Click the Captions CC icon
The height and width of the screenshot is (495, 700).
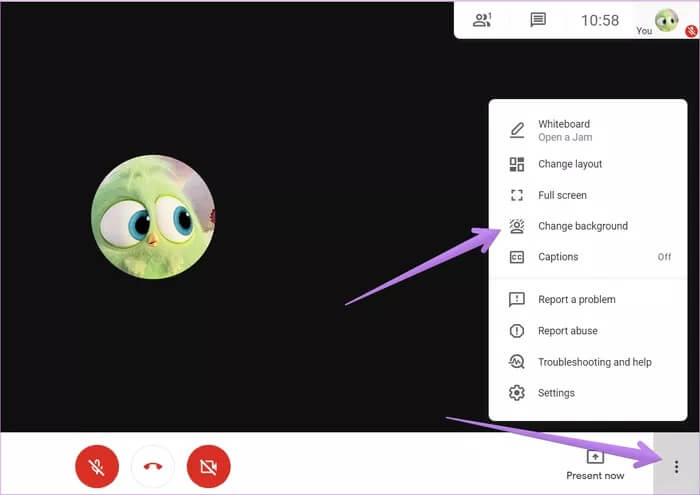coord(517,257)
